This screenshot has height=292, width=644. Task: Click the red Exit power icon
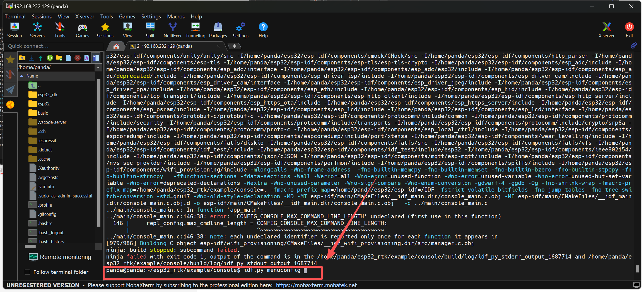[629, 30]
